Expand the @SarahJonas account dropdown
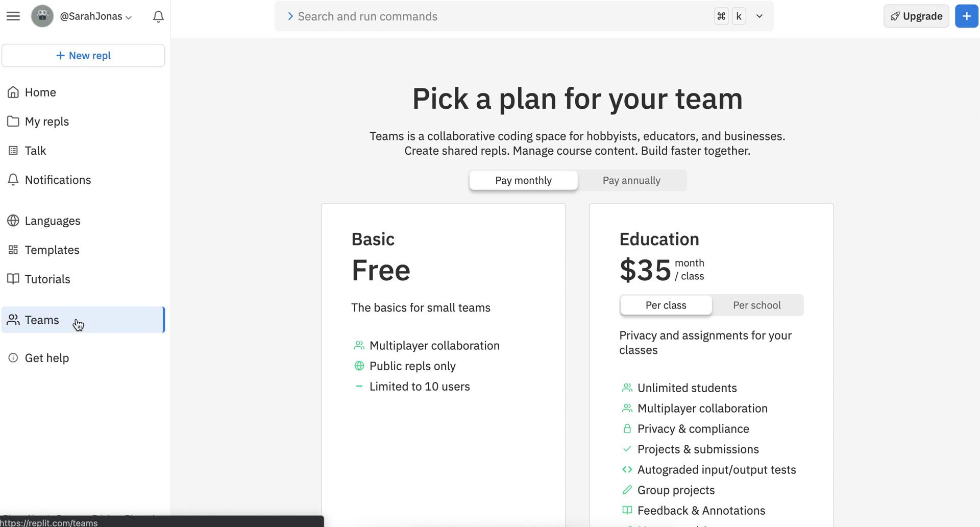Screen dimensions: 980x527 [96, 16]
